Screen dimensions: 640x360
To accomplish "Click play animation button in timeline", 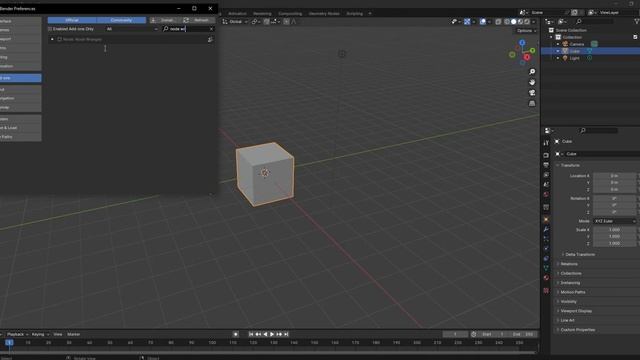I will 272,334.
